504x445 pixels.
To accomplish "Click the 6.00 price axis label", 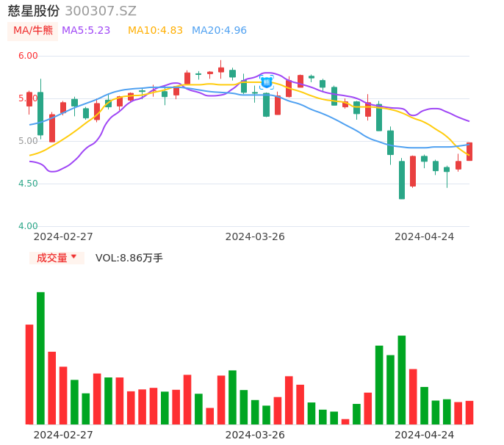I will pos(28,56).
